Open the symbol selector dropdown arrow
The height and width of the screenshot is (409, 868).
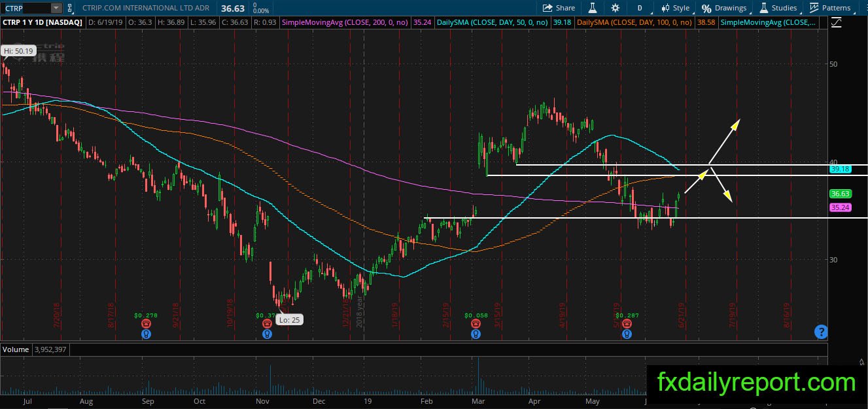coord(56,8)
